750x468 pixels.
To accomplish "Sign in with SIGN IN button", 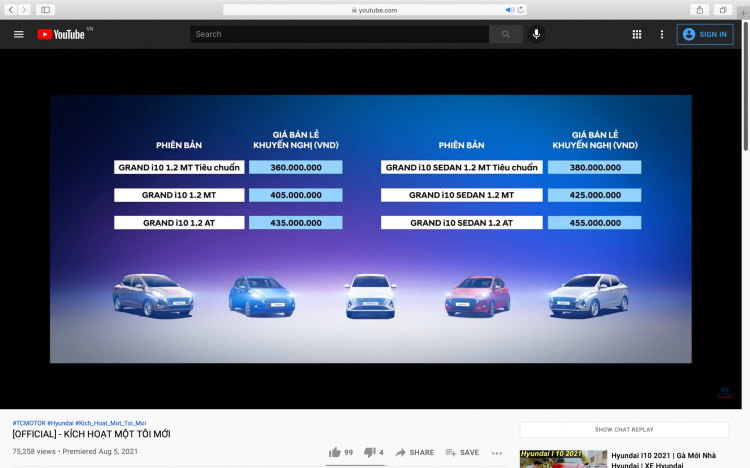I will click(705, 34).
